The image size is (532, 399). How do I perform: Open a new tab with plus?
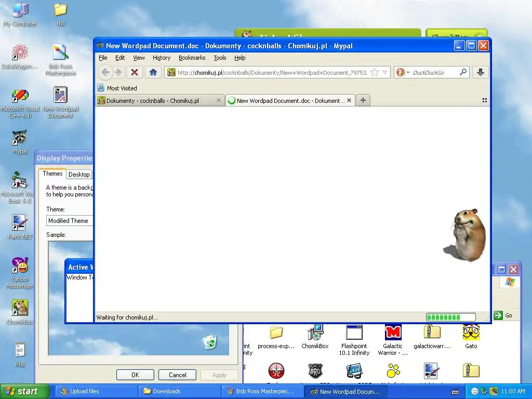click(363, 100)
